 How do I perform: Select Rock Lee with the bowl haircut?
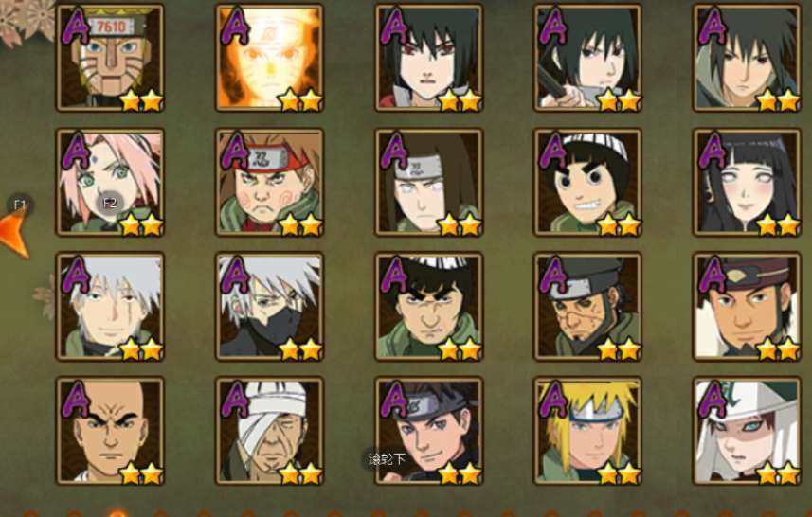[587, 182]
